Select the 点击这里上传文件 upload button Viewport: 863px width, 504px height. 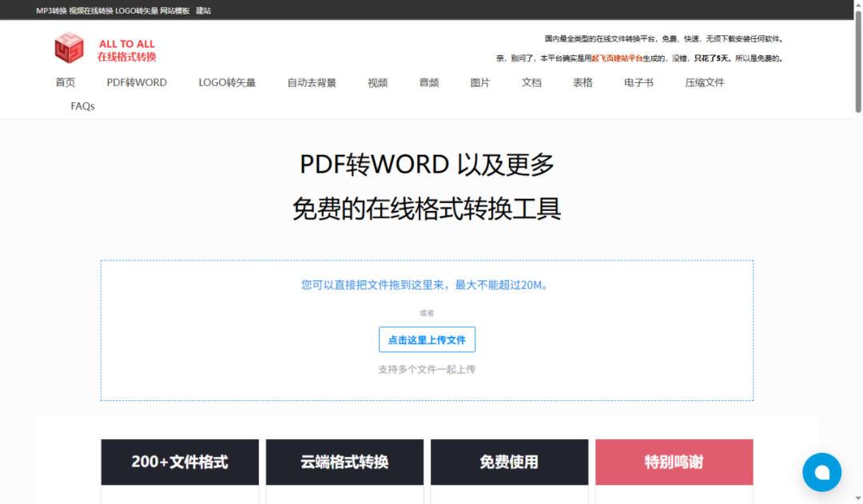(x=427, y=339)
